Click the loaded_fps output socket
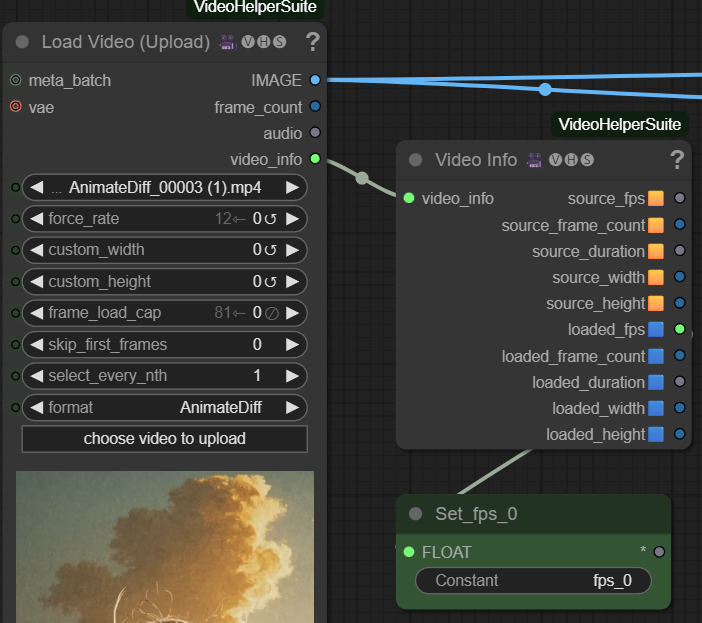The width and height of the screenshot is (702, 623). pos(680,329)
